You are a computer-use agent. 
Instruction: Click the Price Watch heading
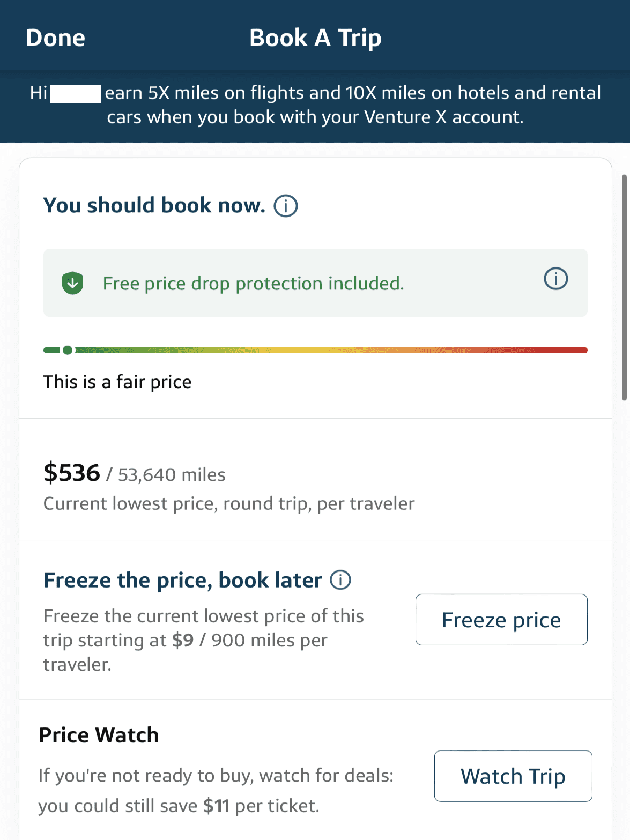[98, 734]
